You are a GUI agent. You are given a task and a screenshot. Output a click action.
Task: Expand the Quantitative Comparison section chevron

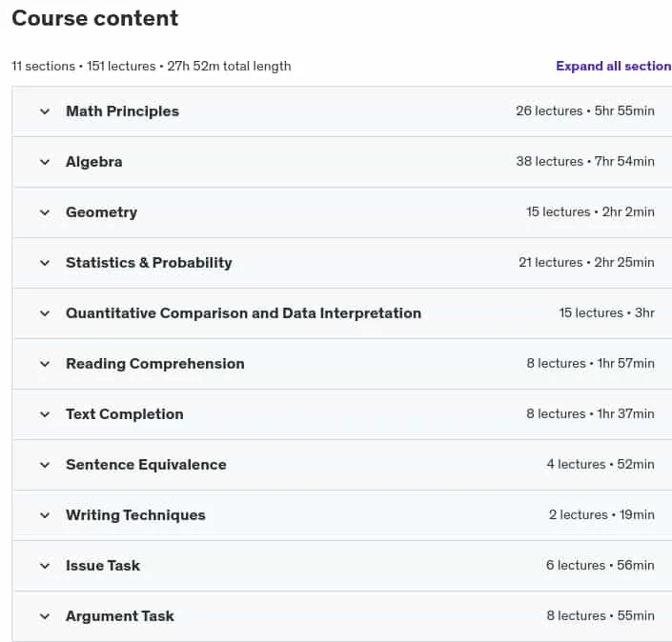point(45,313)
